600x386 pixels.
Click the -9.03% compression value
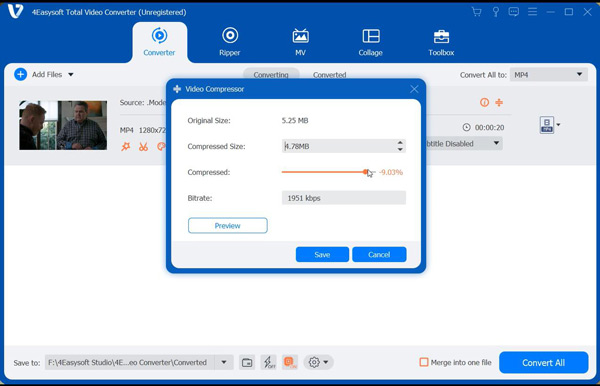pyautogui.click(x=391, y=172)
